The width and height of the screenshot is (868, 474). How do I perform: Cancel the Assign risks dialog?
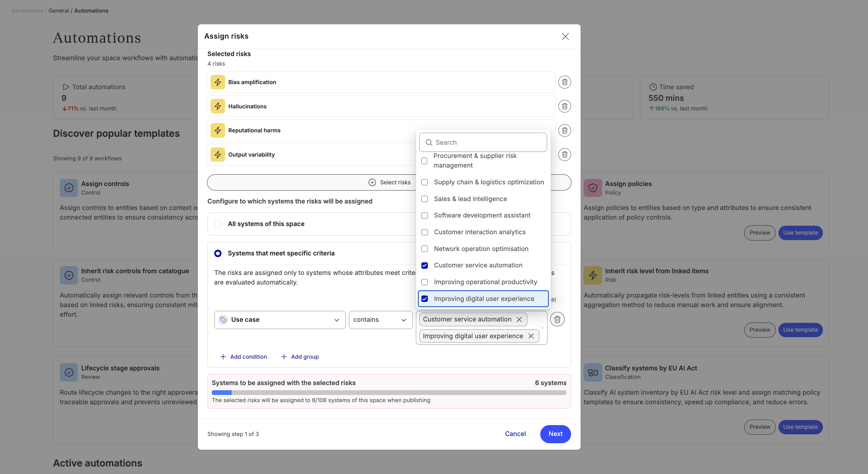coord(515,434)
